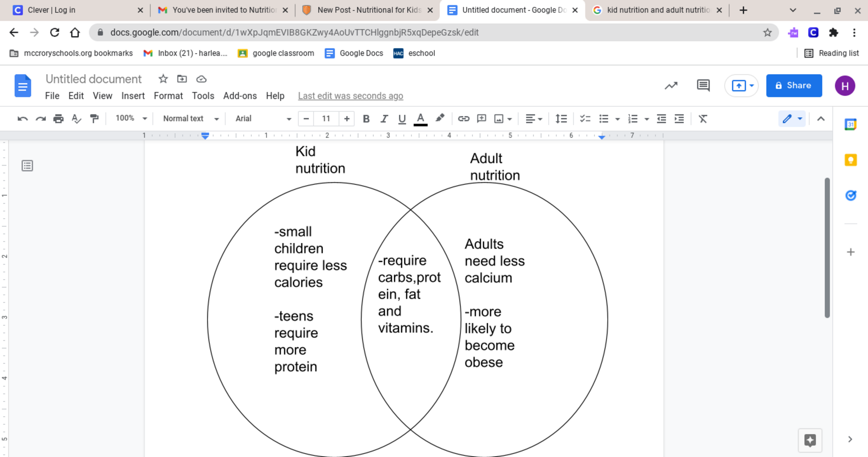Open the text color picker
Viewport: 868px width, 457px height.
(x=420, y=119)
